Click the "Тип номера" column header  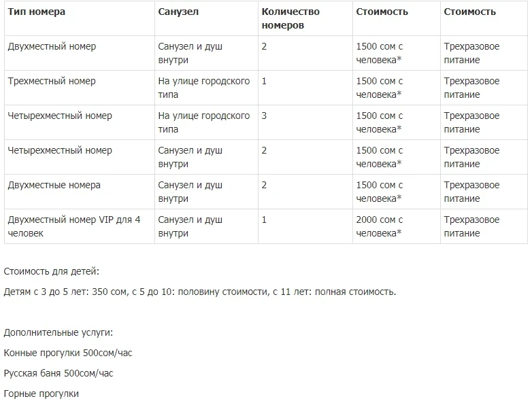click(x=36, y=12)
